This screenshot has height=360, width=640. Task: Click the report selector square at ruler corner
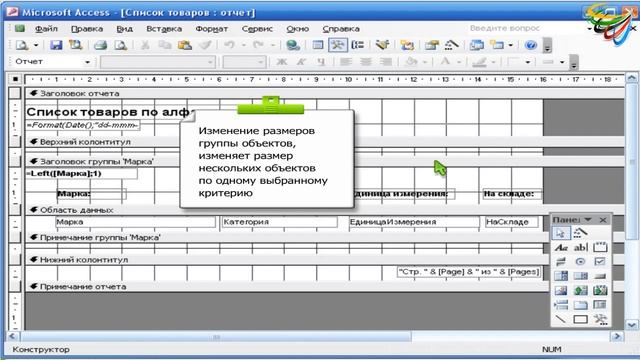[15, 79]
